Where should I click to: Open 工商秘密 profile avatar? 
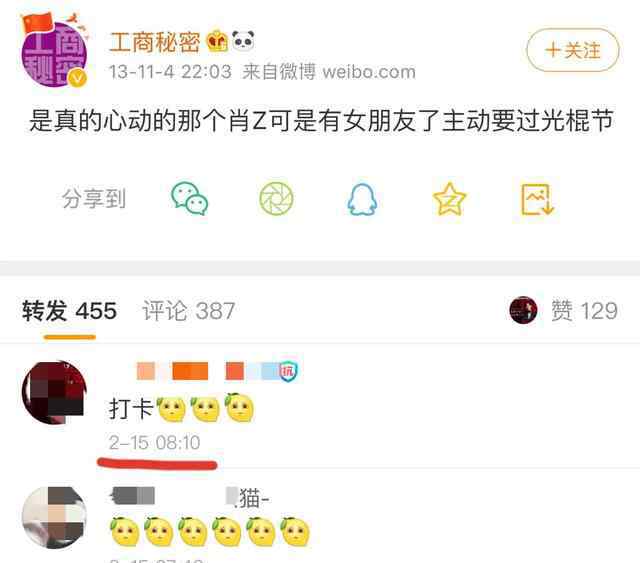54,51
